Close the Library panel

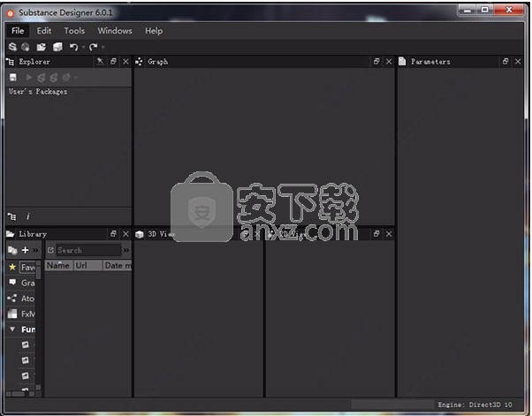tap(125, 233)
